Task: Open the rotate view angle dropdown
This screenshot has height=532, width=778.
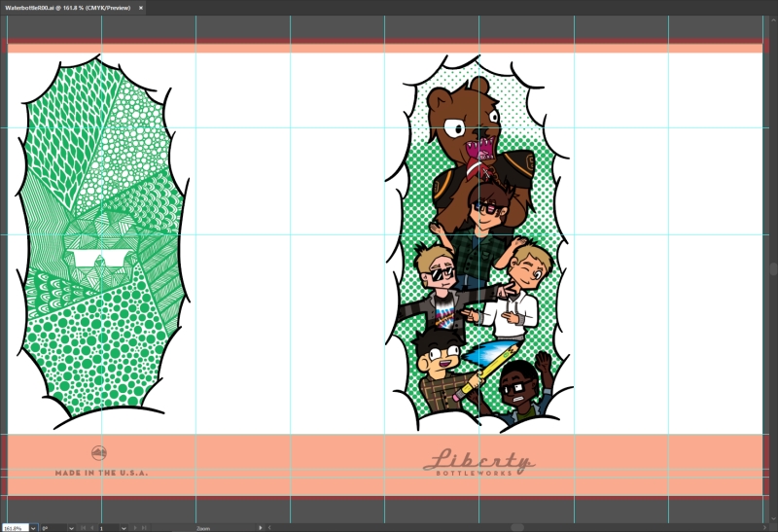Action: tap(72, 527)
